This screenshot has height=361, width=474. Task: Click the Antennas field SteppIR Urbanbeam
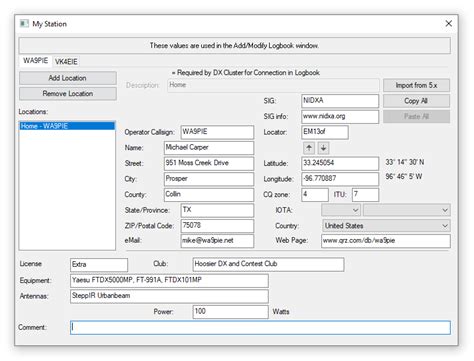click(x=169, y=296)
